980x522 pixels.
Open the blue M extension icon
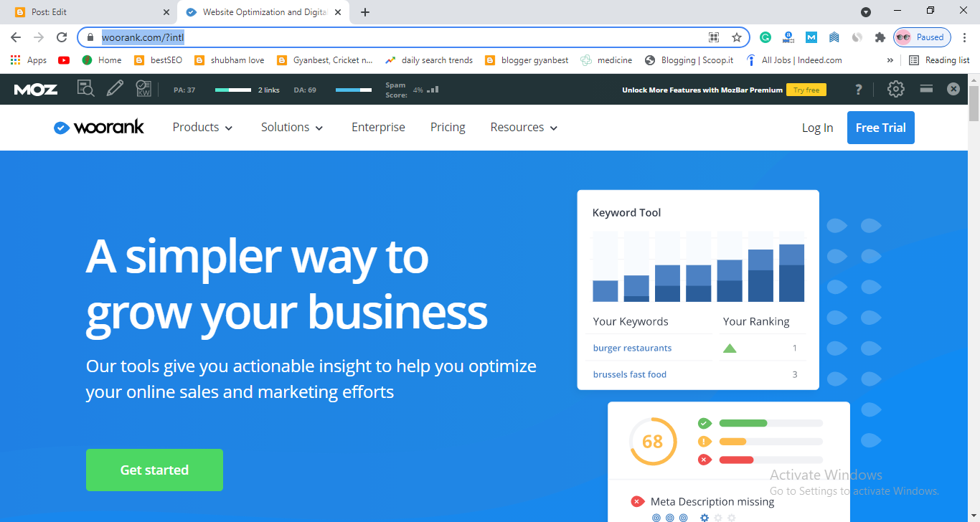pyautogui.click(x=811, y=37)
